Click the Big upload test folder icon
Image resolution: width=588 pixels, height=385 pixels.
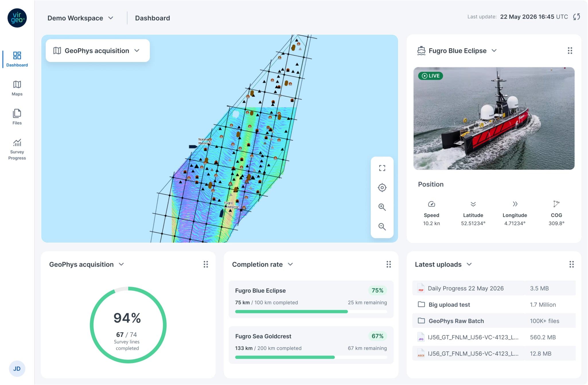click(421, 304)
